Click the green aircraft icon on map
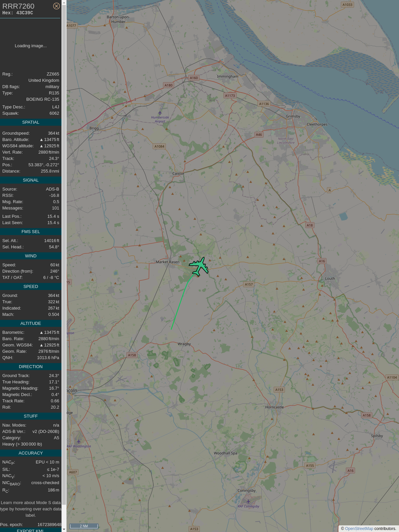Image resolution: width=399 pixels, height=532 pixels. pyautogui.click(x=199, y=266)
